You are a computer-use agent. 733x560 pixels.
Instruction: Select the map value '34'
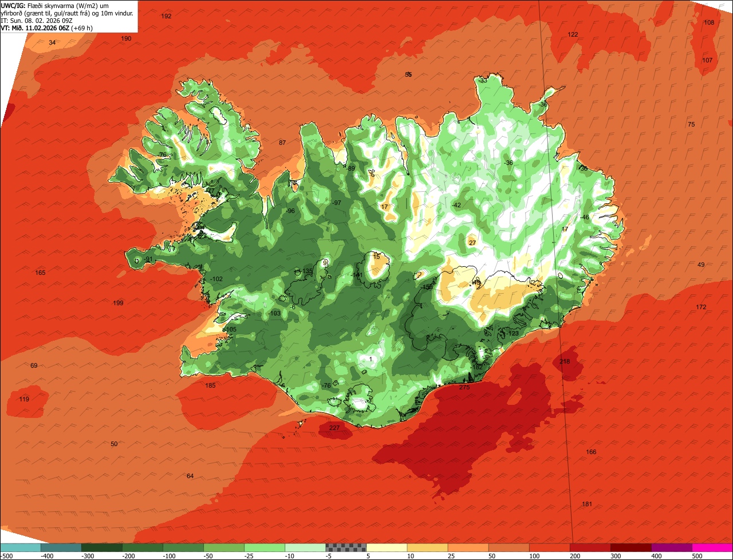[x=52, y=42]
